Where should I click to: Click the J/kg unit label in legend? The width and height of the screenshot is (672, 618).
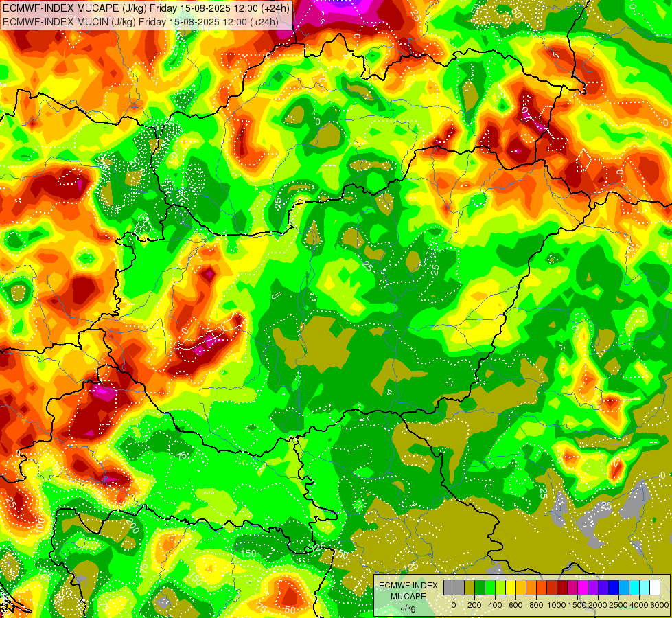[408, 608]
